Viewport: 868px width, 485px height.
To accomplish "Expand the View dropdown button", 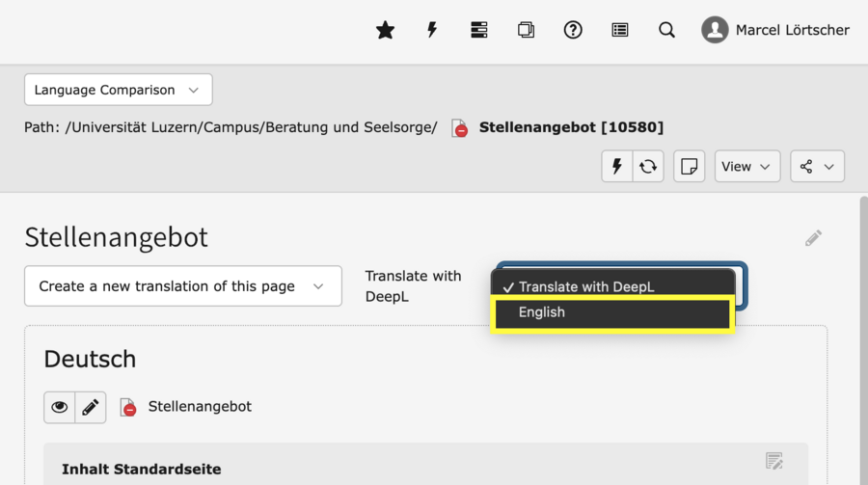I will [747, 166].
